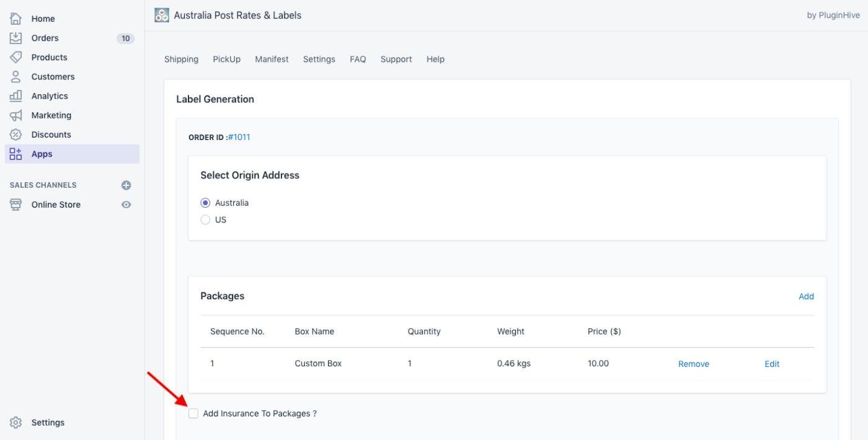Click the Marketing megaphone icon
The image size is (868, 440).
pyautogui.click(x=16, y=115)
